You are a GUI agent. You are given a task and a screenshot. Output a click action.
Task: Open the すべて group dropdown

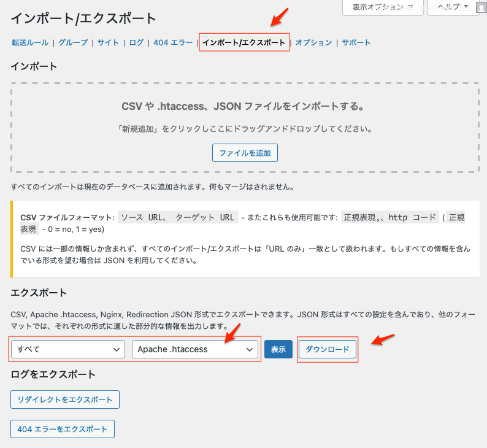68,349
